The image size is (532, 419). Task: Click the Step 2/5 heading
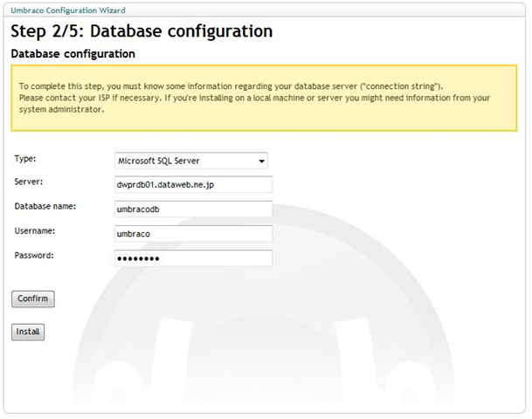pyautogui.click(x=142, y=31)
